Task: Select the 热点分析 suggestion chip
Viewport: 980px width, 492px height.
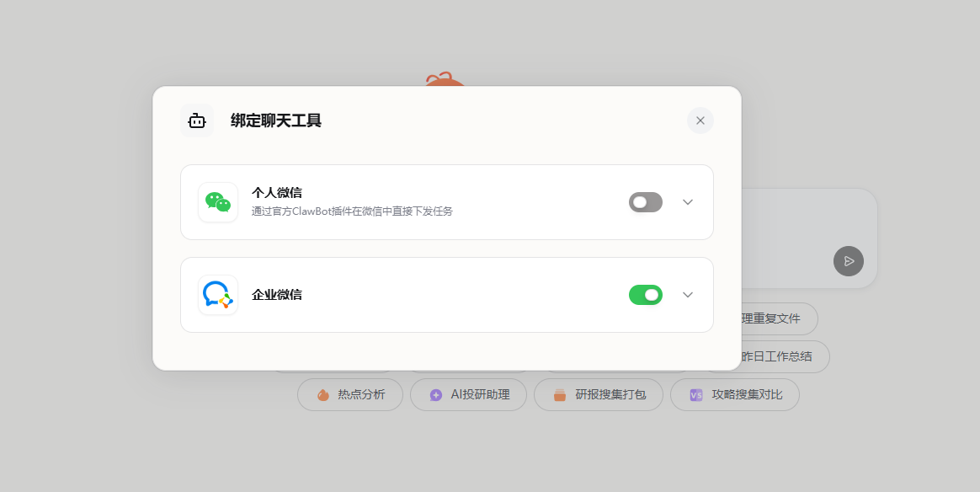Action: (x=350, y=394)
